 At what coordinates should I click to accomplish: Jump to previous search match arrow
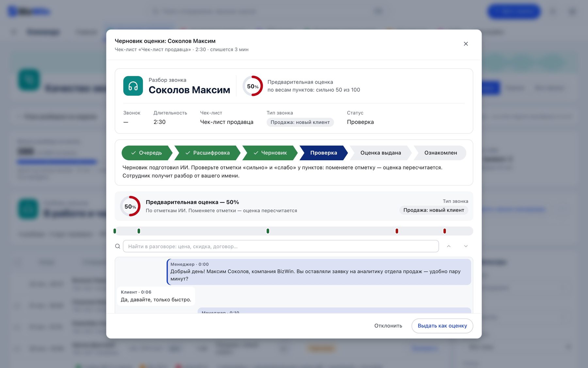click(x=449, y=246)
